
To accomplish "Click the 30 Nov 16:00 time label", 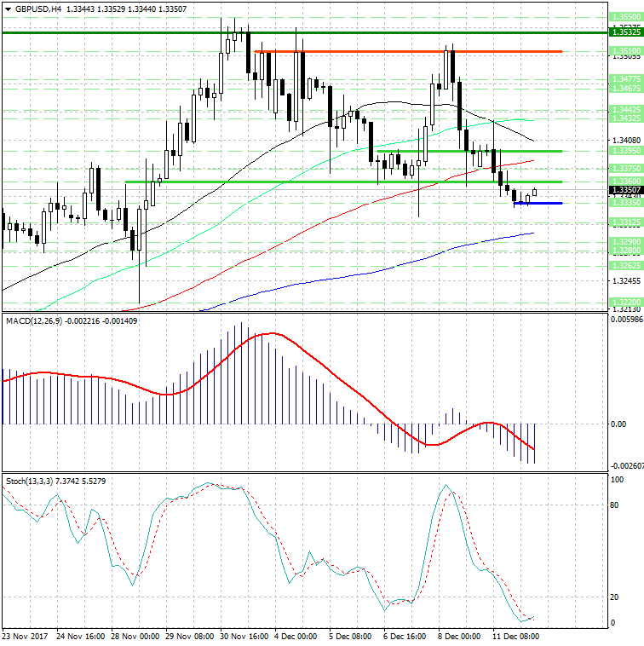I will coord(244,637).
